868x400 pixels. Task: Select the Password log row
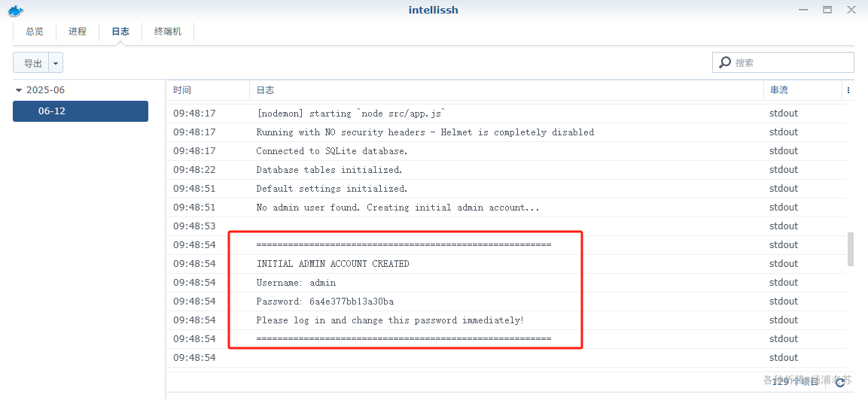click(x=506, y=302)
